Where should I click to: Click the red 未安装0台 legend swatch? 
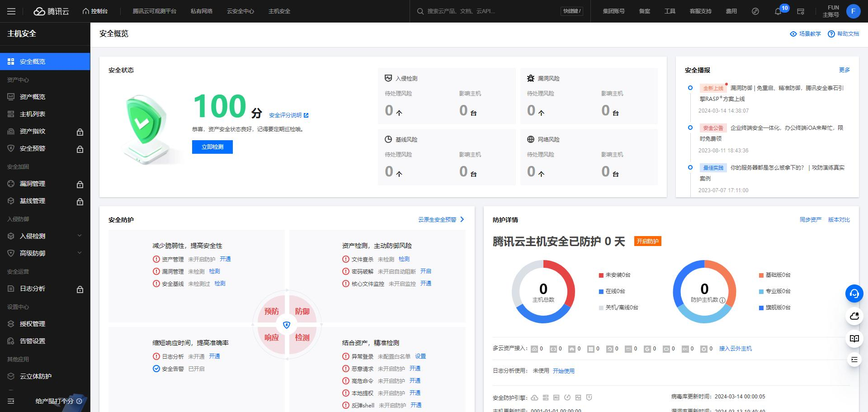point(601,275)
